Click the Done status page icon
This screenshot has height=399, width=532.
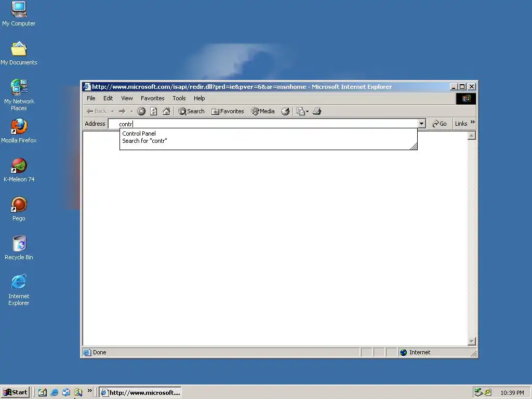tap(87, 352)
